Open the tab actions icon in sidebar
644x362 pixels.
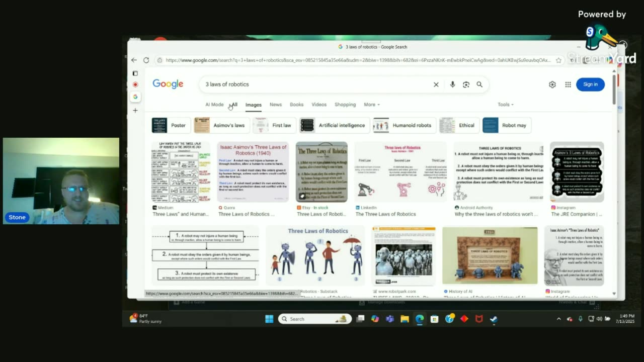pos(135,73)
